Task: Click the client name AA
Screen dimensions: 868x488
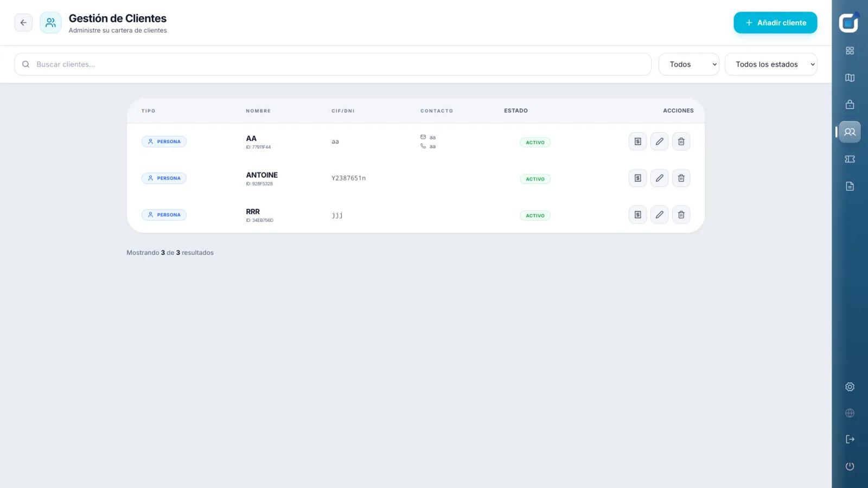Action: pos(251,138)
